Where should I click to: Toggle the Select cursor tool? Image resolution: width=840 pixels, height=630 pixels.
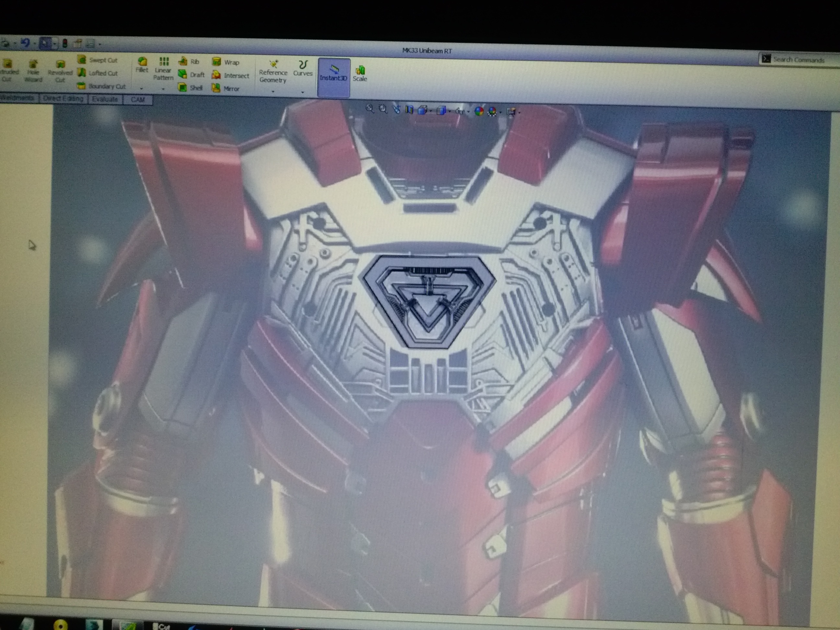(45, 43)
